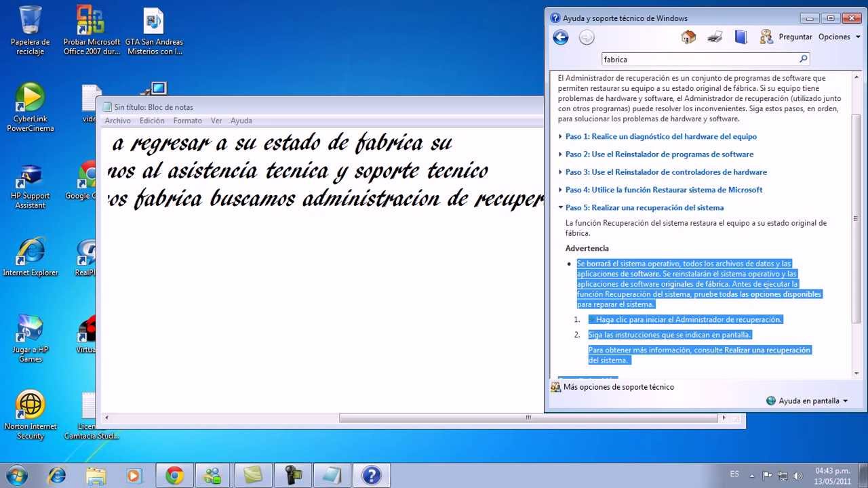Open Archivo menu in Notepad
This screenshot has width=868, height=488.
[x=117, y=121]
